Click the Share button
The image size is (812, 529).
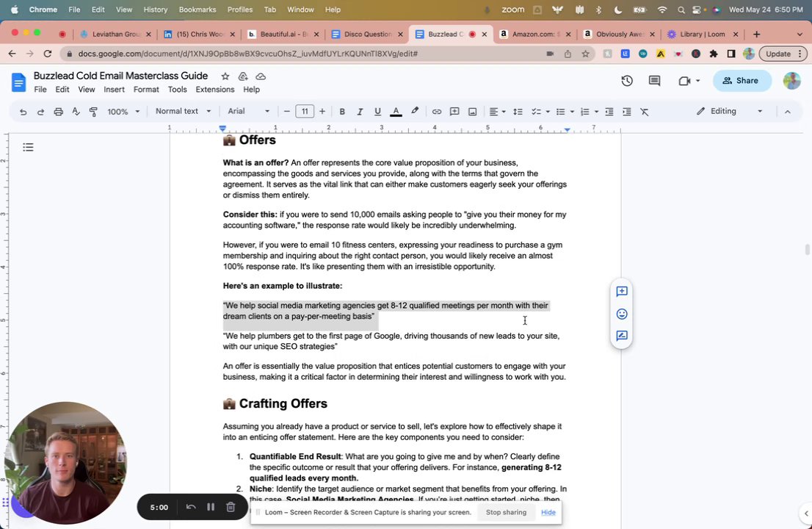pos(742,81)
